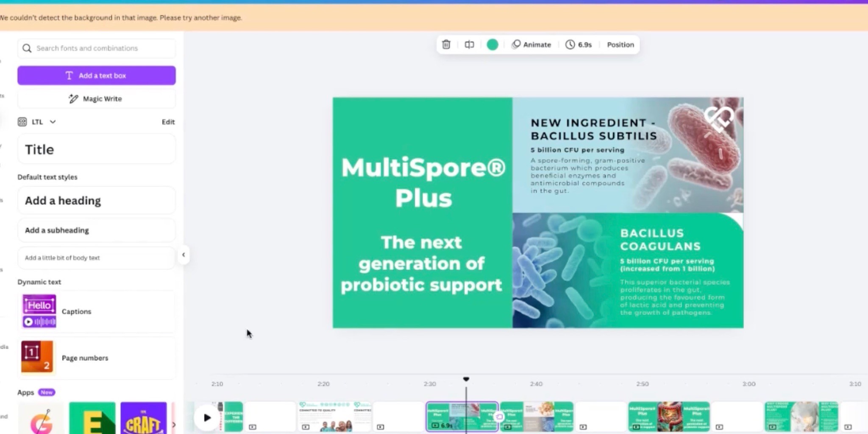Screen dimensions: 868x434
Task: Open the transition icon after the selected clip
Action: (499, 417)
